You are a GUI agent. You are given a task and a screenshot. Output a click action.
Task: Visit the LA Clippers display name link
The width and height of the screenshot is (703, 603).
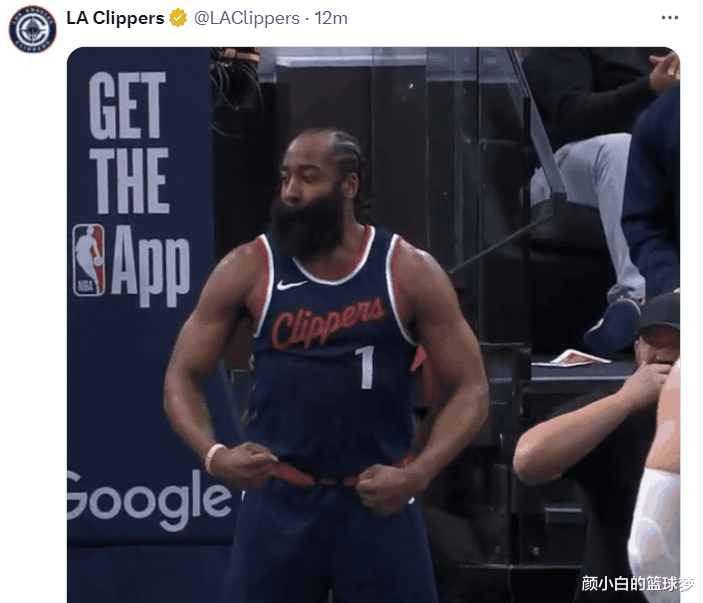coord(115,18)
